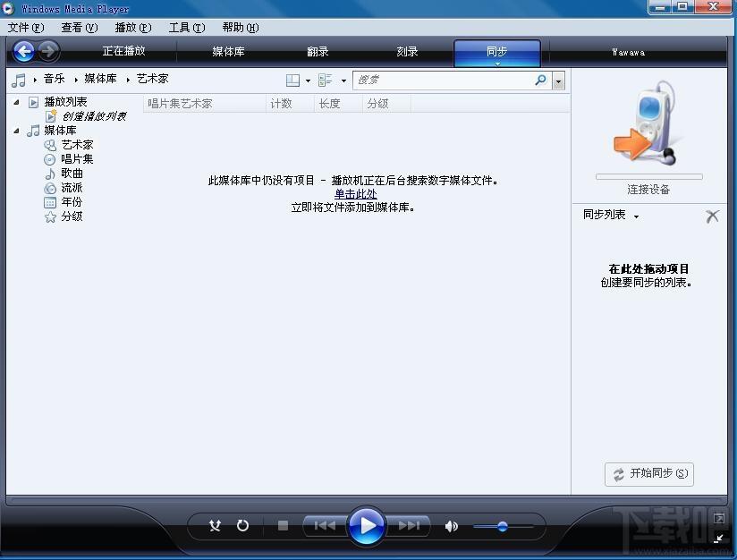
Task: Go back with the Back arrow
Action: (24, 52)
